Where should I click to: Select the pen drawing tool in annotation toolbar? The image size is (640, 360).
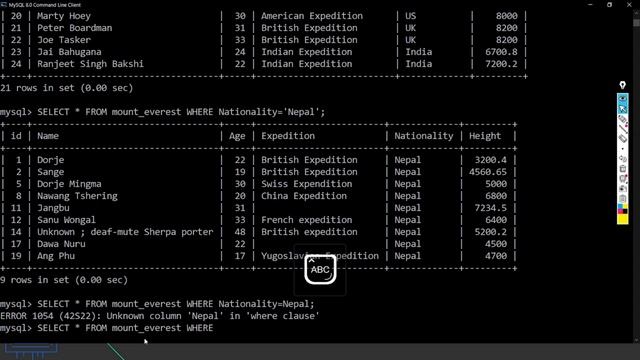622,119
